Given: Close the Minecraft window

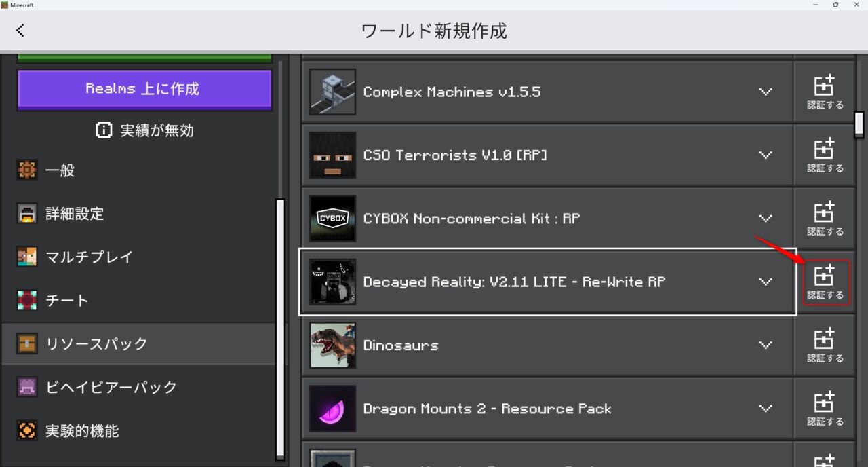Looking at the screenshot, I should coord(856,5).
